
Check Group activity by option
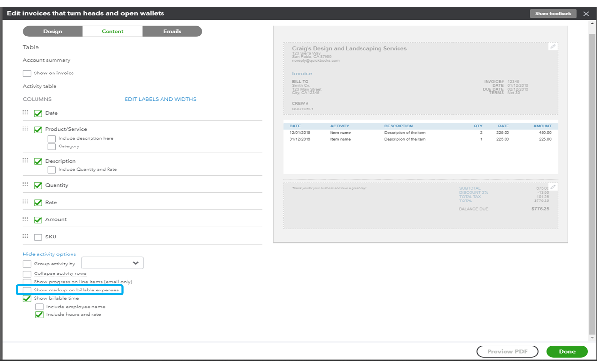pyautogui.click(x=27, y=264)
